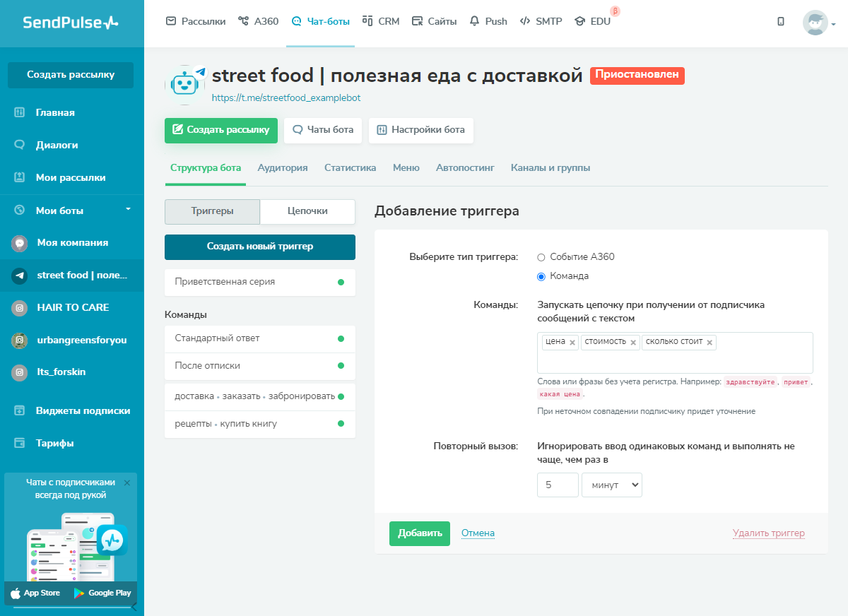Select the Цепочки segment tab

tap(307, 211)
